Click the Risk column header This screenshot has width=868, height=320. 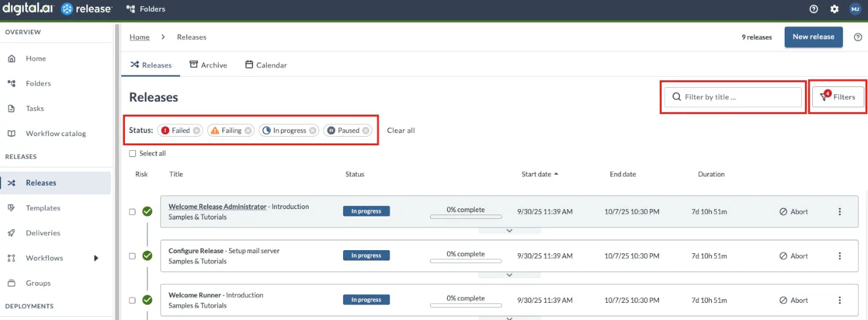[142, 174]
